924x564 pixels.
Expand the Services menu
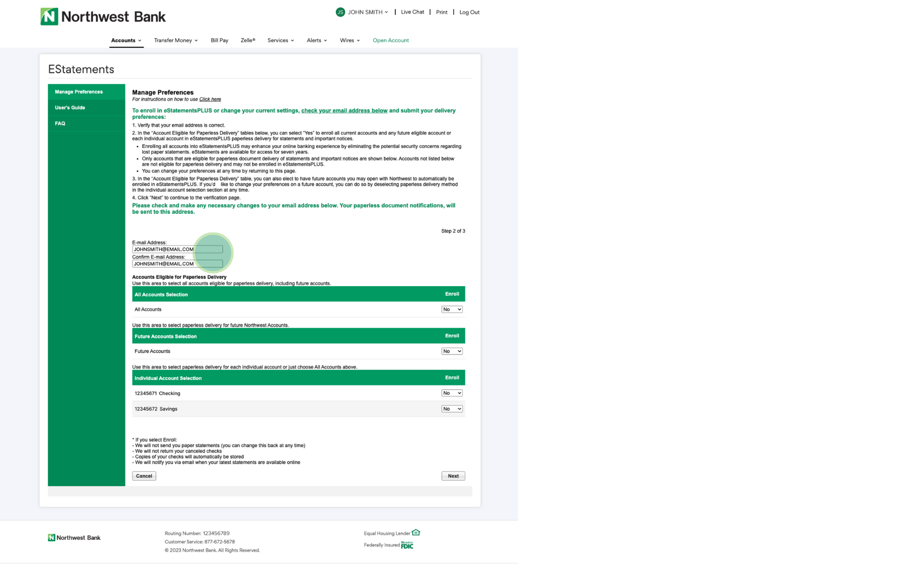(x=280, y=40)
